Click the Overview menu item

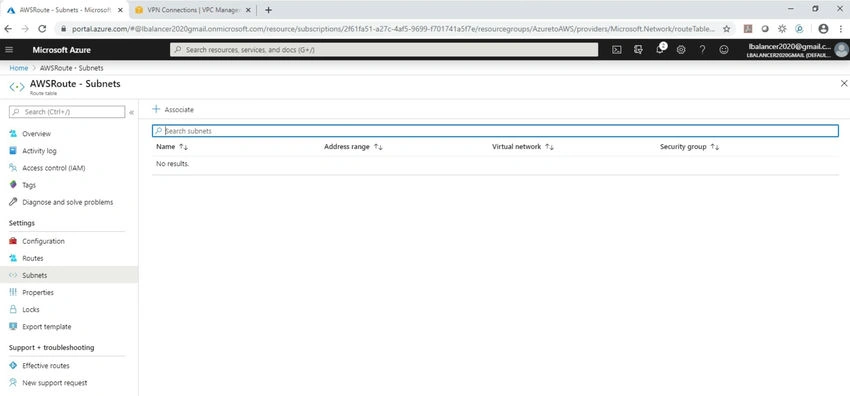click(x=36, y=134)
